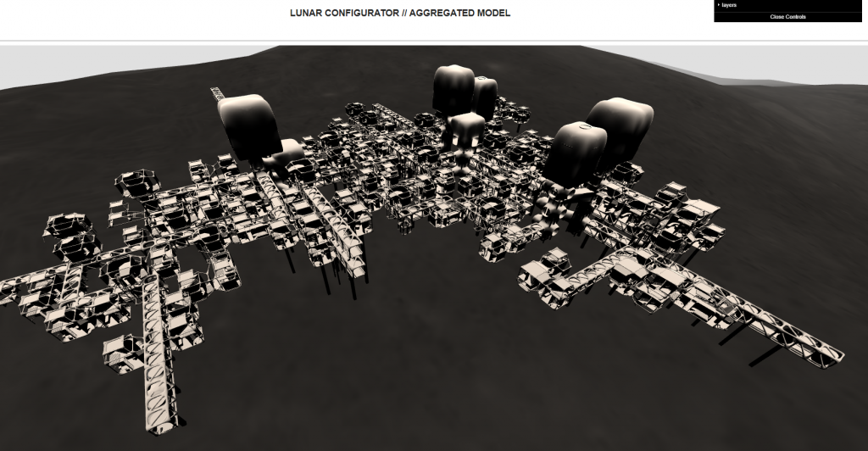Select the rightmost large dome habitat
The height and width of the screenshot is (451, 868).
pos(623,127)
